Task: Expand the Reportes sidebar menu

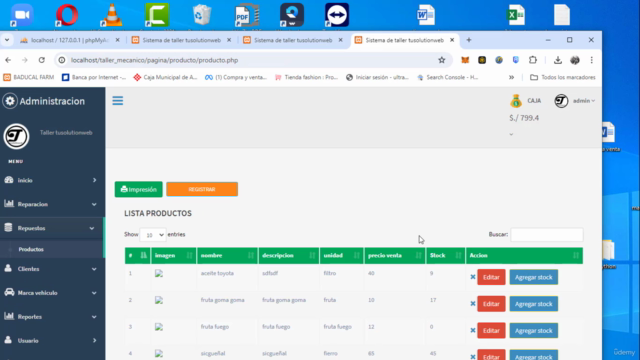Action: (51, 317)
